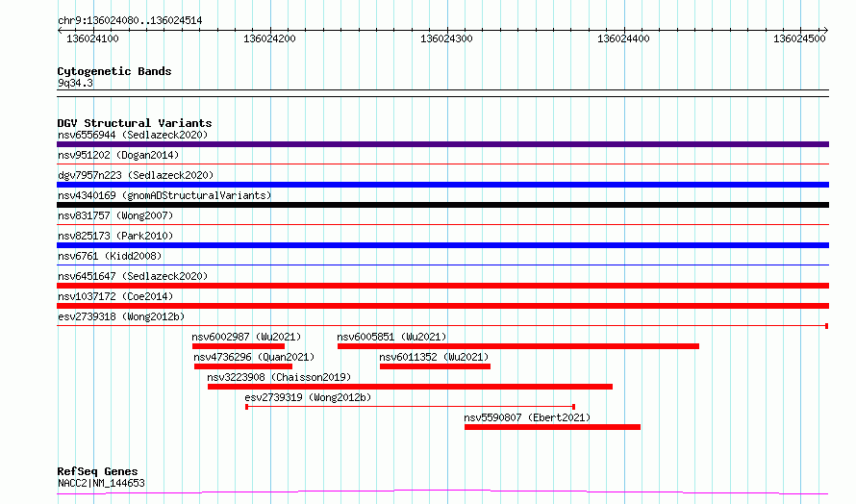This screenshot has height=504, width=856.
Task: Open variant nsv3223908 (Chaisson2019) label
Action: (279, 377)
